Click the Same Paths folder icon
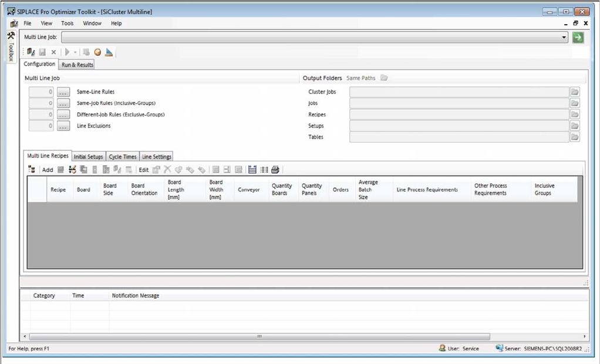The width and height of the screenshot is (600, 364). tap(384, 77)
